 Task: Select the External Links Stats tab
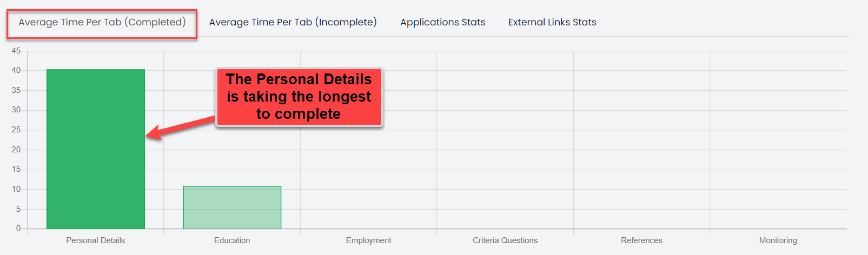(552, 22)
